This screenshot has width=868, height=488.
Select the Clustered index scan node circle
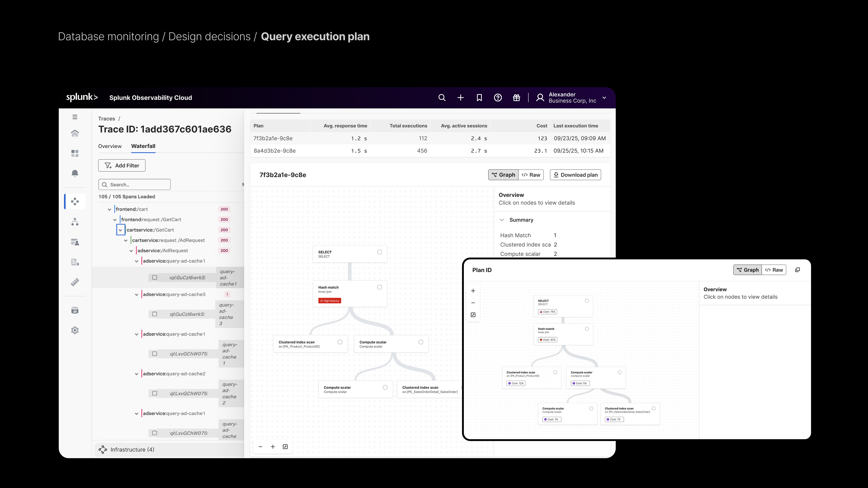click(x=340, y=342)
